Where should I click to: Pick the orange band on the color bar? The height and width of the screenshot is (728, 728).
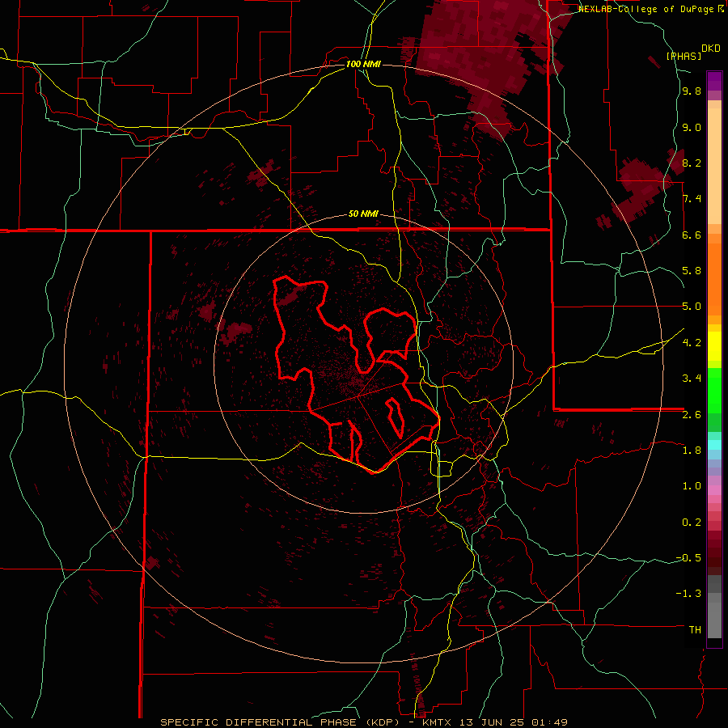[x=714, y=279]
